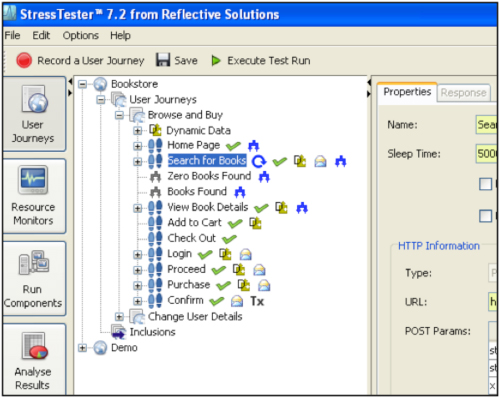Viewport: 500px width, 398px height.
Task: Click the green Execute Test Run play icon
Action: (216, 61)
